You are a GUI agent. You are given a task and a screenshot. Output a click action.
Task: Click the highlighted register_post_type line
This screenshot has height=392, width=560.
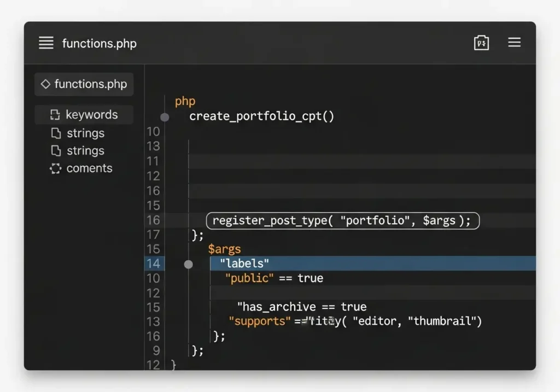(342, 220)
